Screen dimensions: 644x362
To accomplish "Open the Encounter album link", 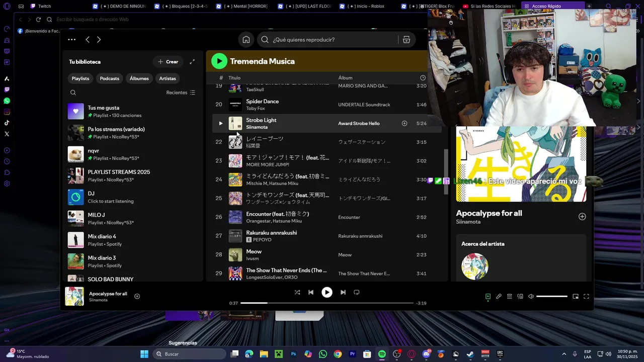I will 349,217.
